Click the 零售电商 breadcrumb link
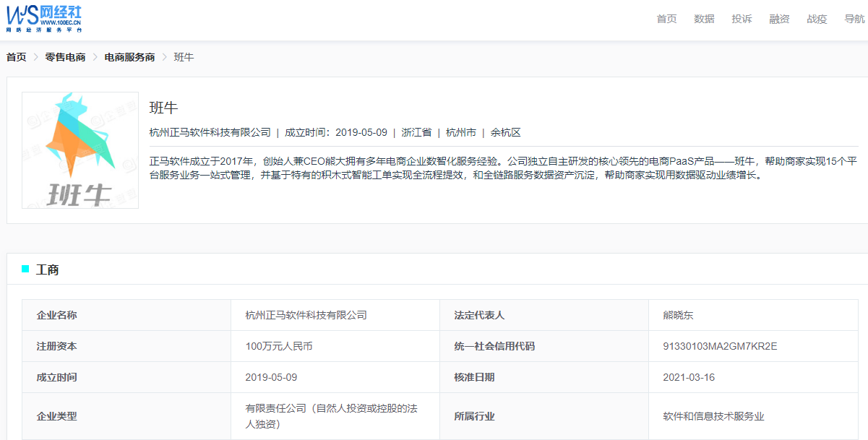Screen dimensions: 868x440 click(x=65, y=57)
